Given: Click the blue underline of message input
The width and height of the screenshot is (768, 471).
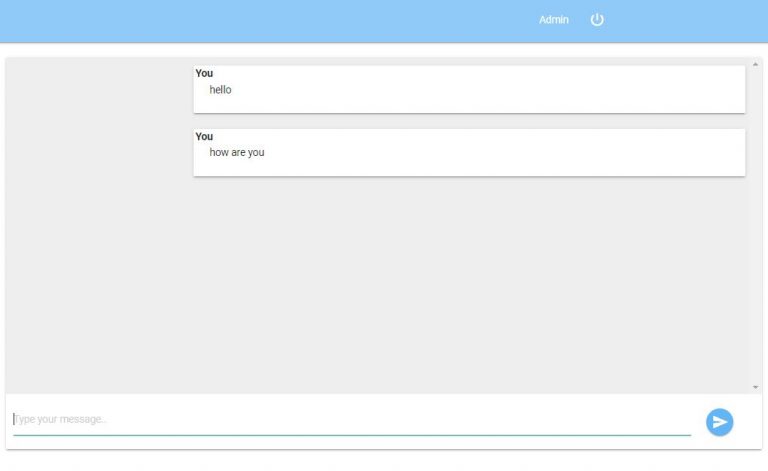Looking at the screenshot, I should pyautogui.click(x=350, y=435).
